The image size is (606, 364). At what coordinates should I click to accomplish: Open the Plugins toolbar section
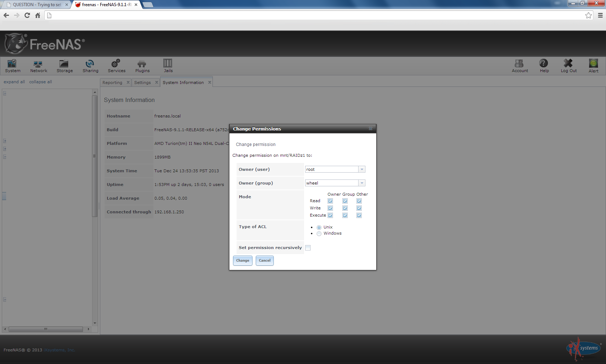[142, 66]
